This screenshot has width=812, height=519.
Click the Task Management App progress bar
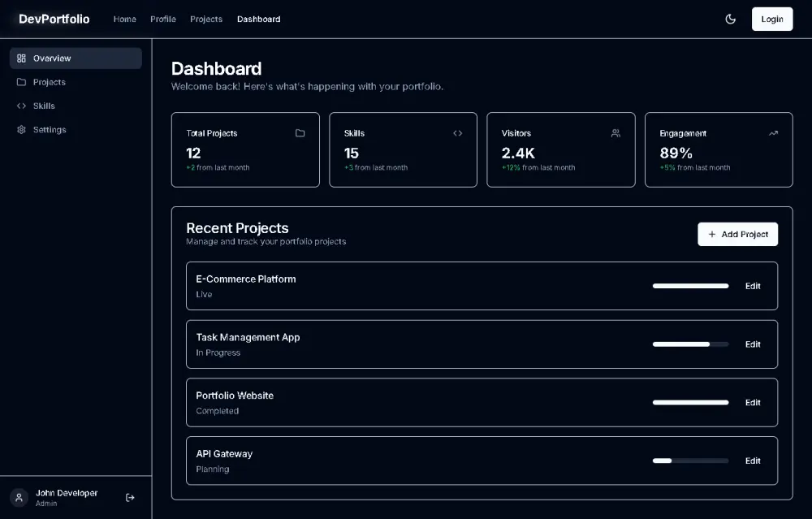coord(690,344)
